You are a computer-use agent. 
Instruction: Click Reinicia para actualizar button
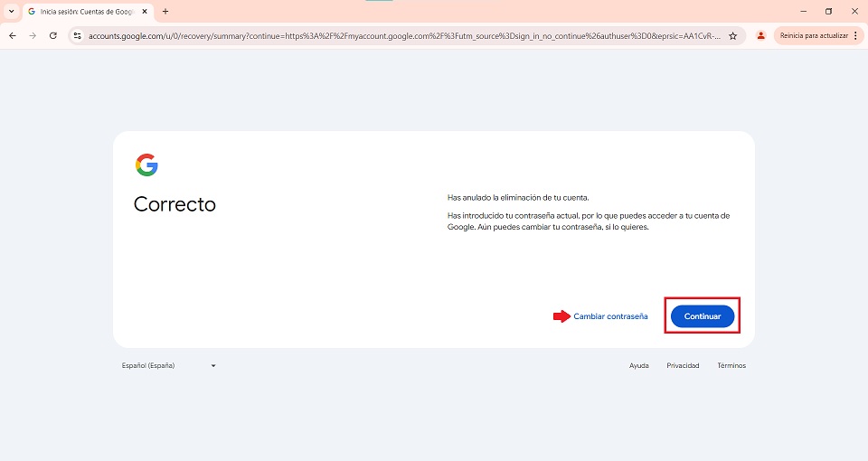[x=814, y=35]
